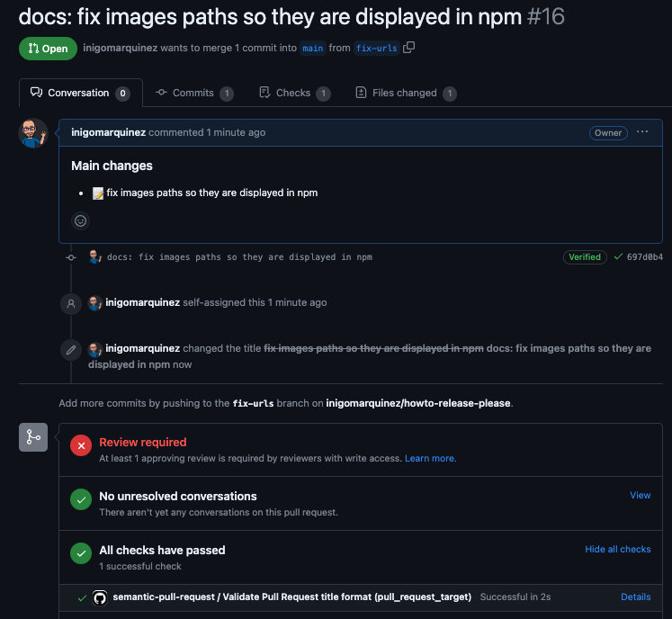
Task: Click the small check before semantic-pull-request row
Action: [82, 597]
